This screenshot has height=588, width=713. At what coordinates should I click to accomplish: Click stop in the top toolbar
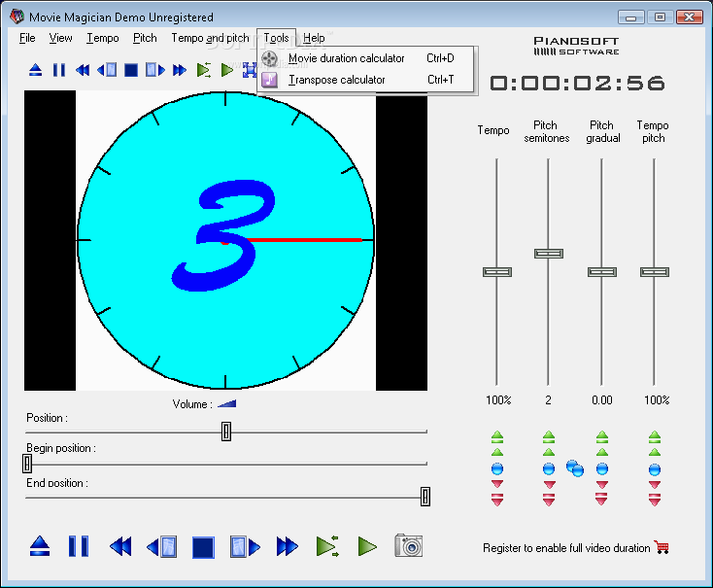pyautogui.click(x=131, y=70)
